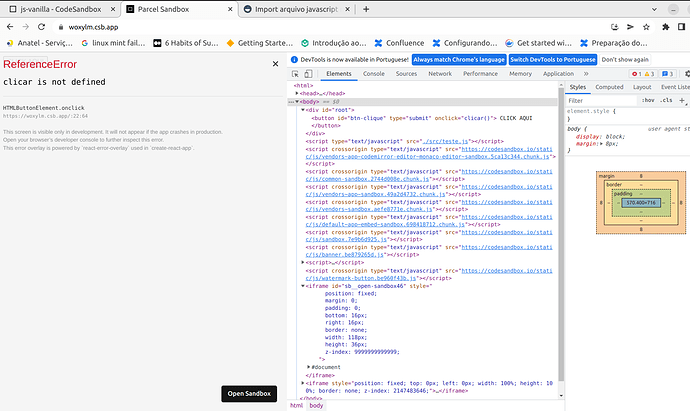Viewport: 690px width, 411px height.
Task: Open the Anatel - Serviç... bookmark
Action: point(40,43)
